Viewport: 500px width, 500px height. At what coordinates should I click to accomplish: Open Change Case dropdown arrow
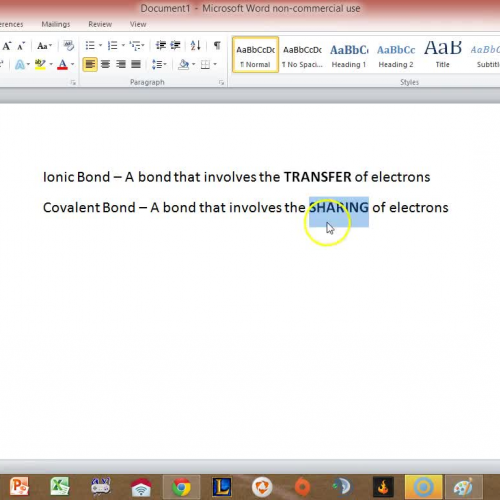[x=51, y=45]
